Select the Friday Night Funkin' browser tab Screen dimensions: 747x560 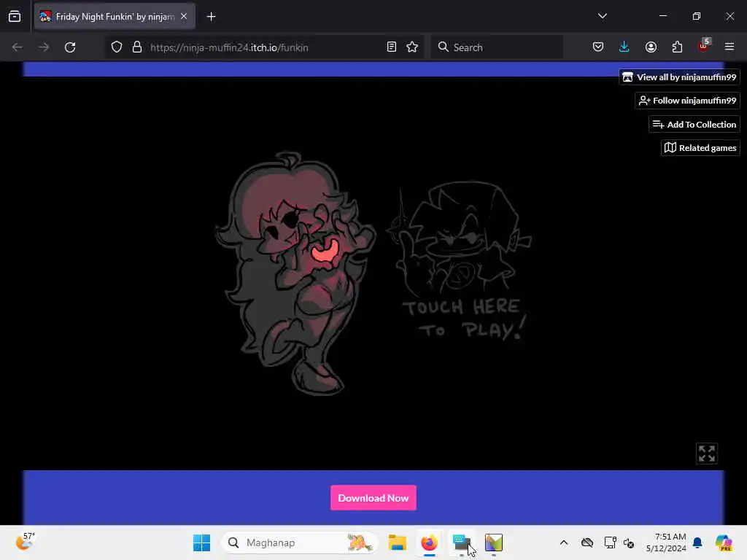pos(115,17)
